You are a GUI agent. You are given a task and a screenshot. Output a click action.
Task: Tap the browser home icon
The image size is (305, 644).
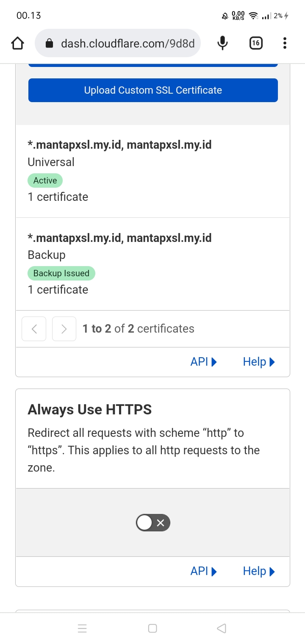(x=17, y=43)
